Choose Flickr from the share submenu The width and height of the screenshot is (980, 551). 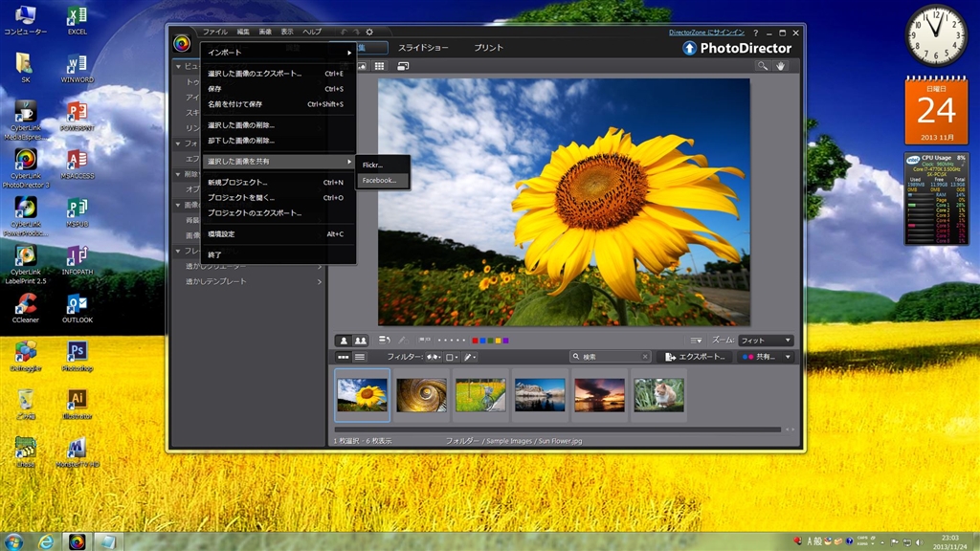(x=373, y=165)
